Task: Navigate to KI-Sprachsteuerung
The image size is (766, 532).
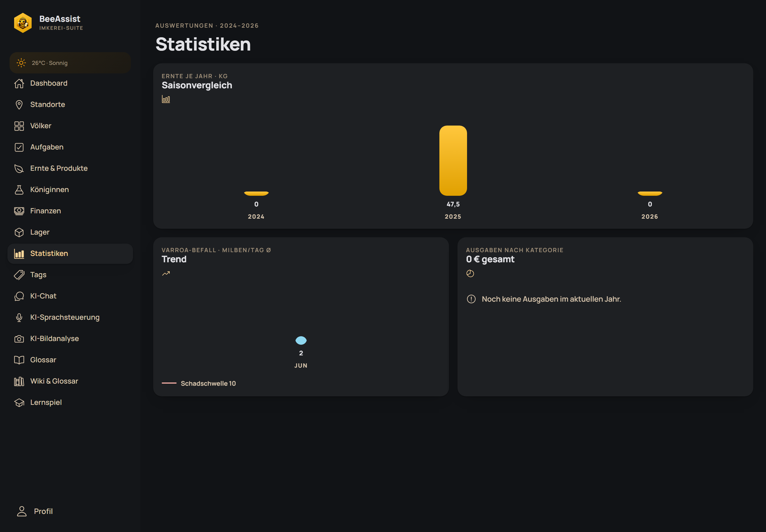Action: (70, 317)
